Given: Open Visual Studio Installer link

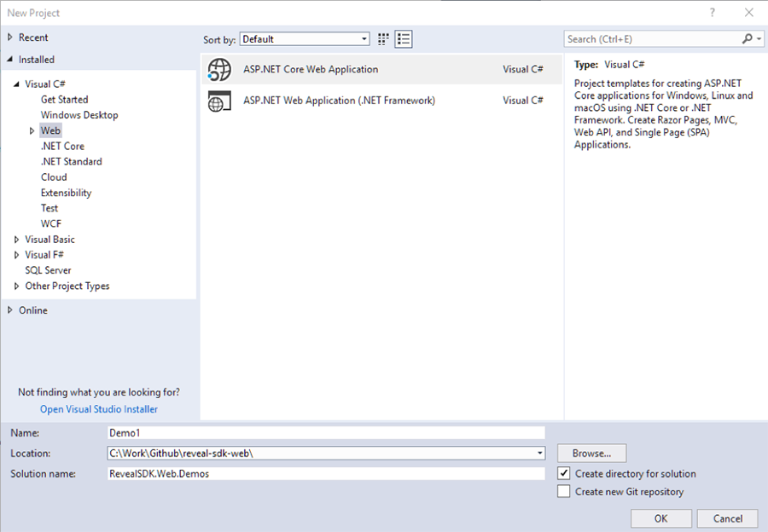Looking at the screenshot, I should 98,409.
